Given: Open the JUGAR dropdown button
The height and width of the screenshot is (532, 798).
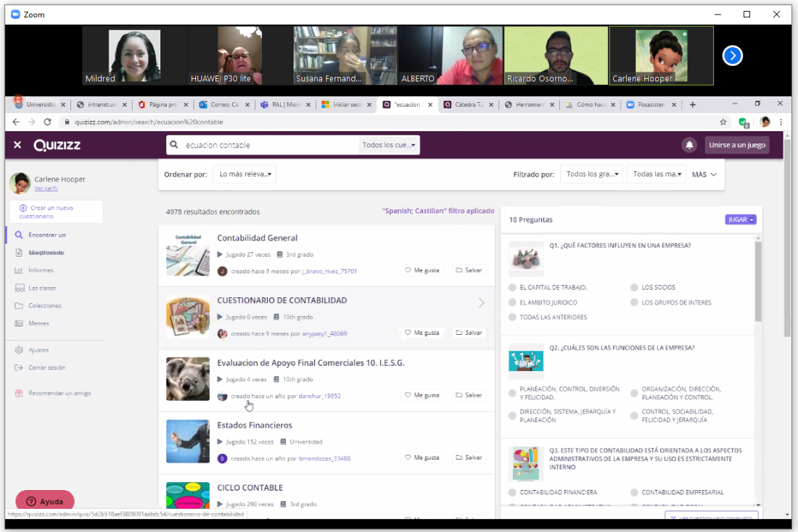Looking at the screenshot, I should click(x=740, y=220).
